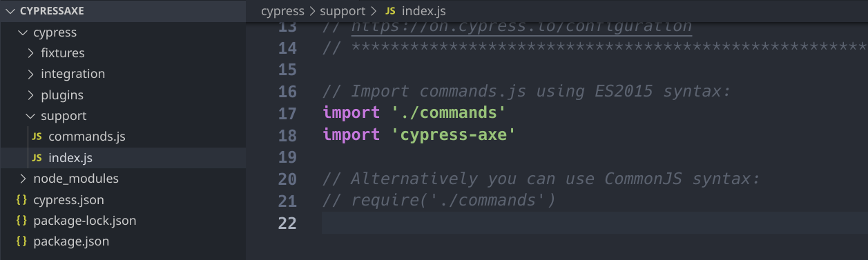The width and height of the screenshot is (868, 260).
Task: Select the cypress root folder label
Action: click(55, 32)
